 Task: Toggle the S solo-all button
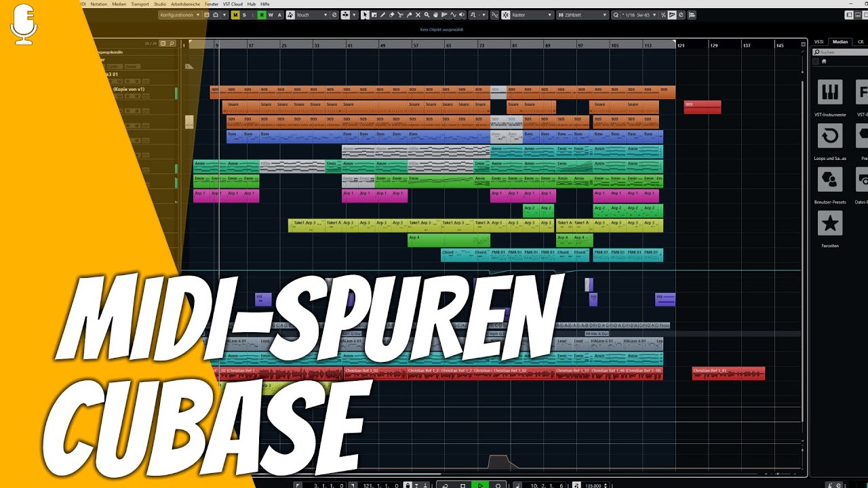[x=244, y=15]
